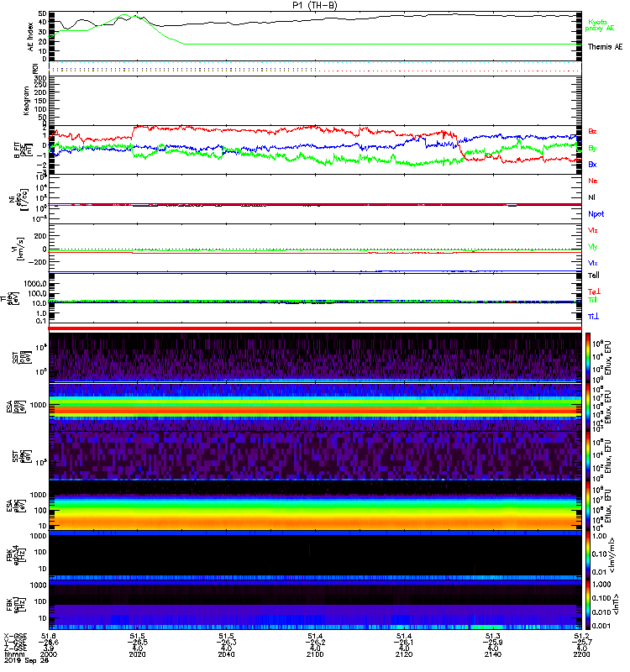Click the 'B FIT GSE [nT]' axis label
The height and width of the screenshot is (672, 630).
[24, 150]
